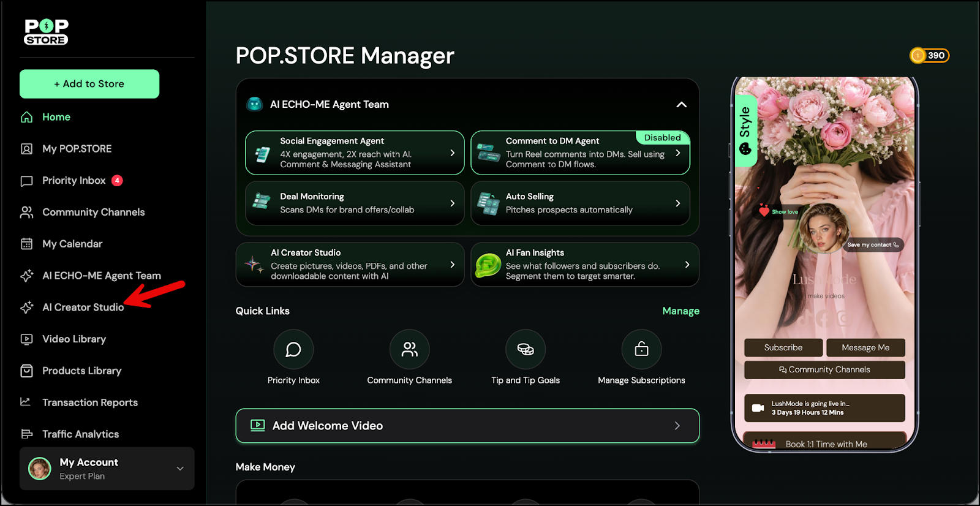Select AI Creator Studio in sidebar
Viewport: 980px width, 506px height.
click(83, 308)
